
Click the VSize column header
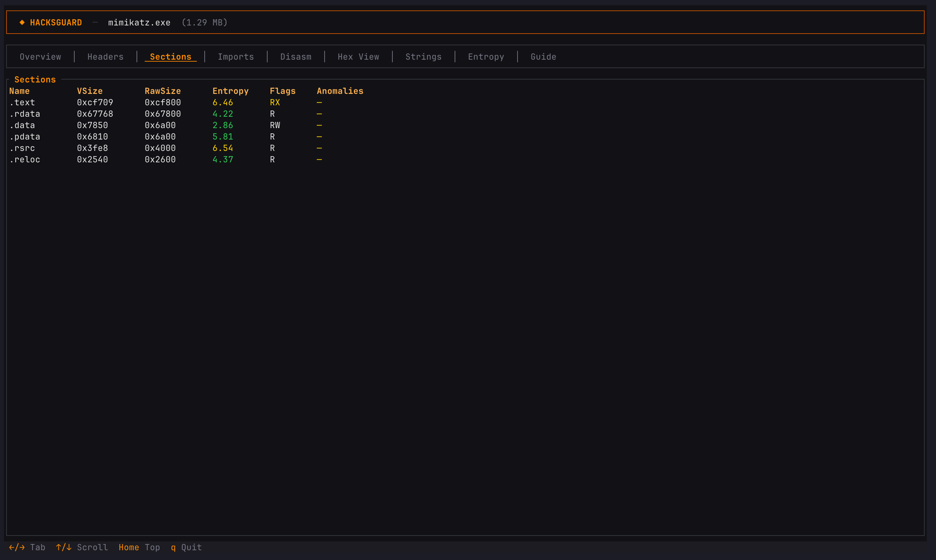[x=90, y=91]
